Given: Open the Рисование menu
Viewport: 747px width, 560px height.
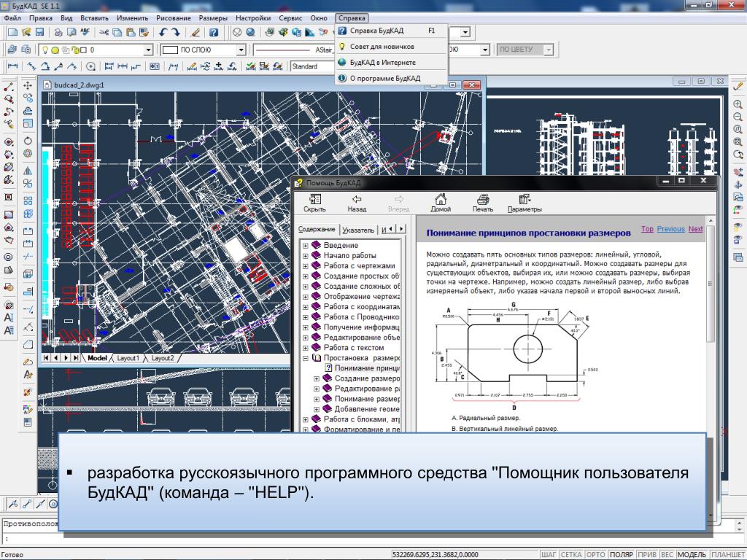Looking at the screenshot, I should 174,18.
